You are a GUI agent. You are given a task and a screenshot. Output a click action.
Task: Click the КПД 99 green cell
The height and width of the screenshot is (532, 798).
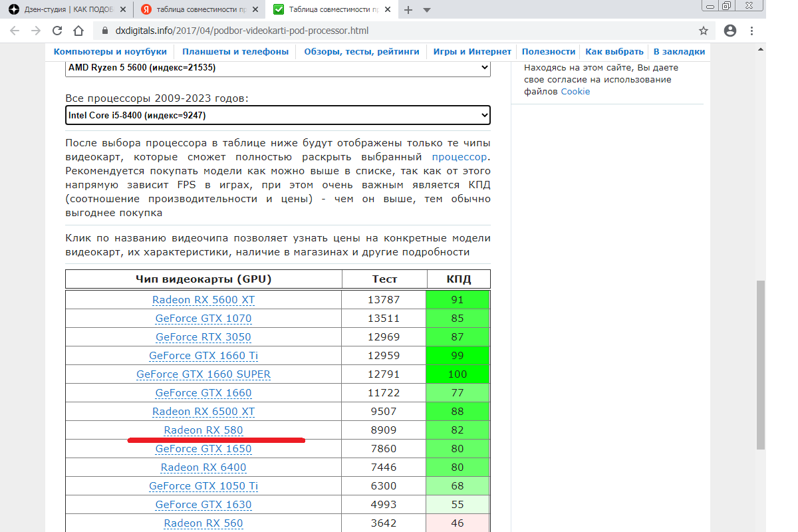click(x=458, y=356)
